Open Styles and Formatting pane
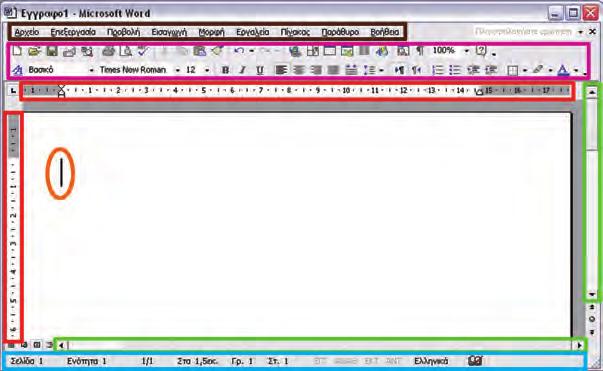Viewport: 603px width, 371px height. (x=18, y=70)
